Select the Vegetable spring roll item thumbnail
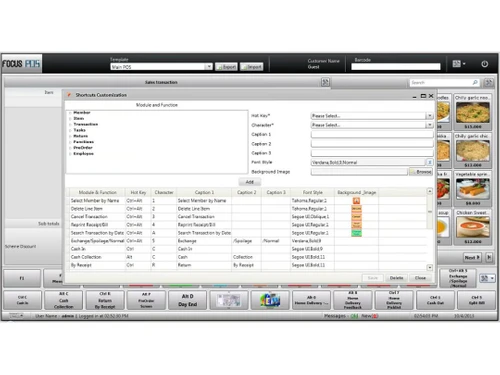Image resolution: width=500 pixels, height=375 pixels. pos(473,189)
